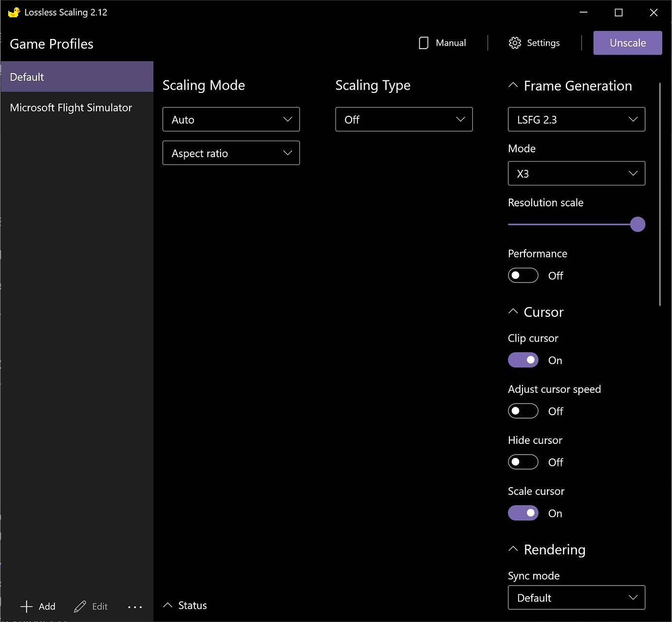Enable the Performance toggle

523,275
